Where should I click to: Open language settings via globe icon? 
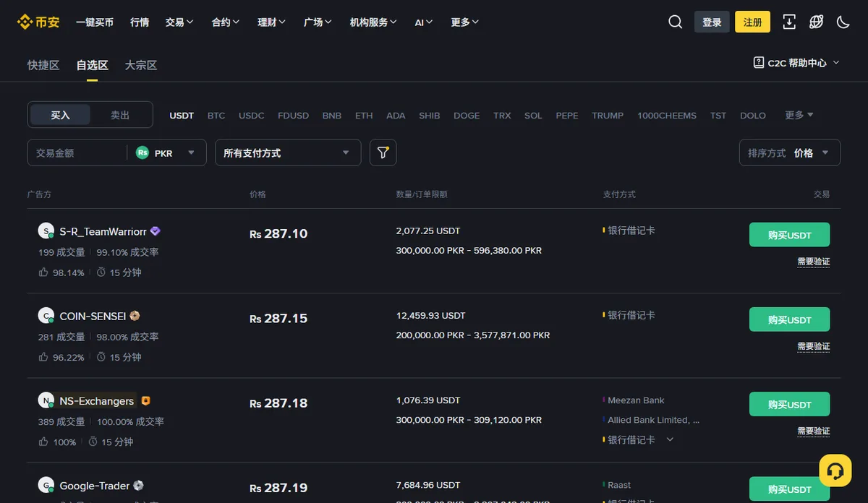click(816, 22)
